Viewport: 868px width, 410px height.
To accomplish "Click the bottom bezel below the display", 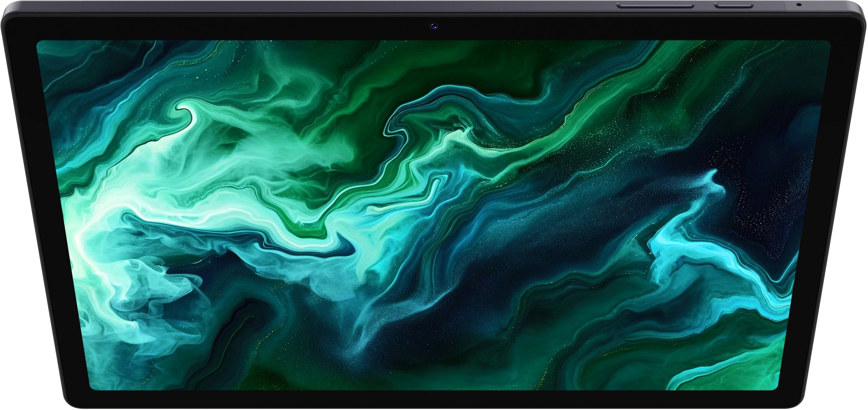I will pos(434,400).
